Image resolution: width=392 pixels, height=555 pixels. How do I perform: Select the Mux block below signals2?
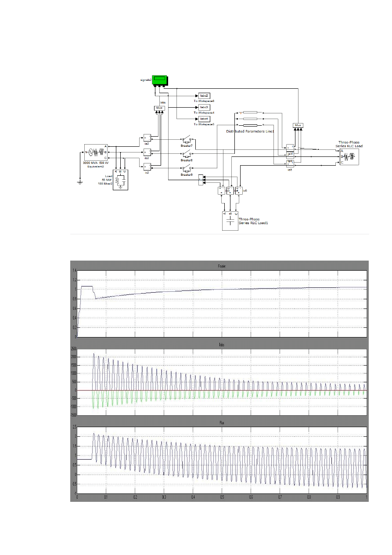(159, 108)
